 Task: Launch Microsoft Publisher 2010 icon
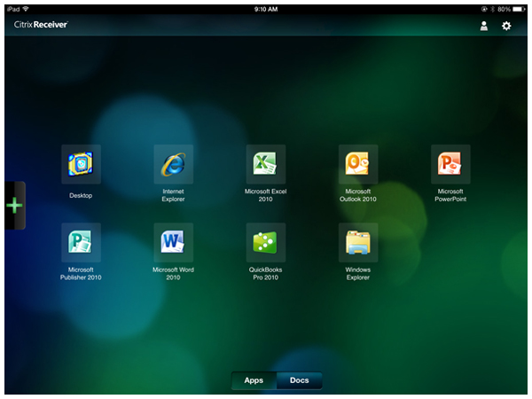point(81,242)
